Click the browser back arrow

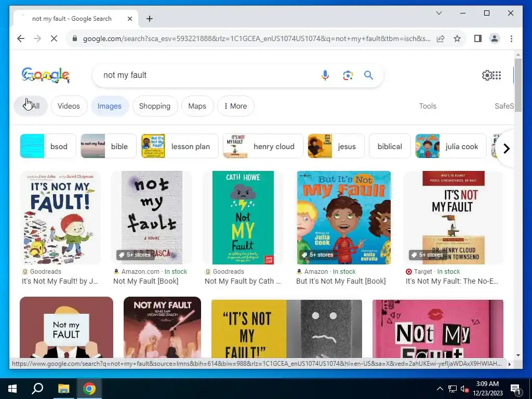[x=21, y=38]
